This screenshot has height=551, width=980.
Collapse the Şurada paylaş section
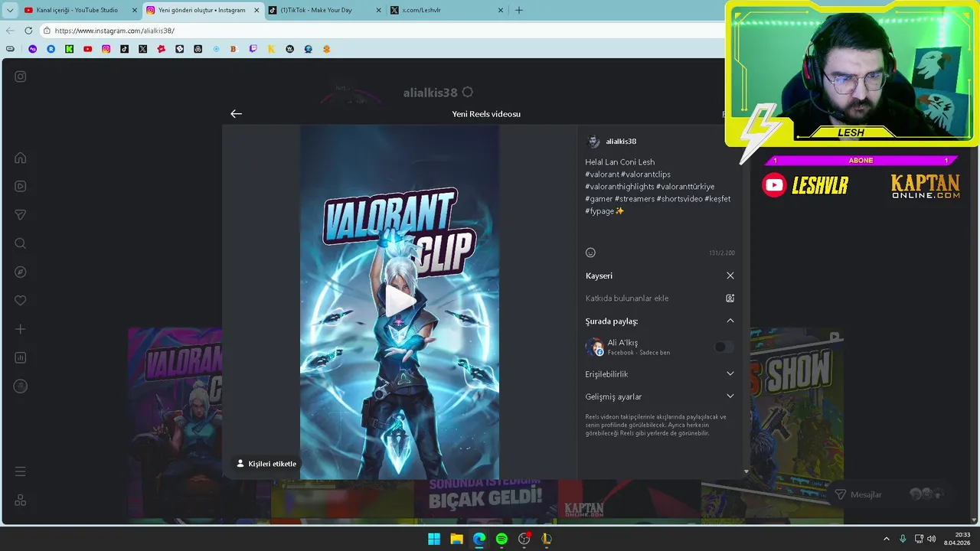pyautogui.click(x=730, y=321)
